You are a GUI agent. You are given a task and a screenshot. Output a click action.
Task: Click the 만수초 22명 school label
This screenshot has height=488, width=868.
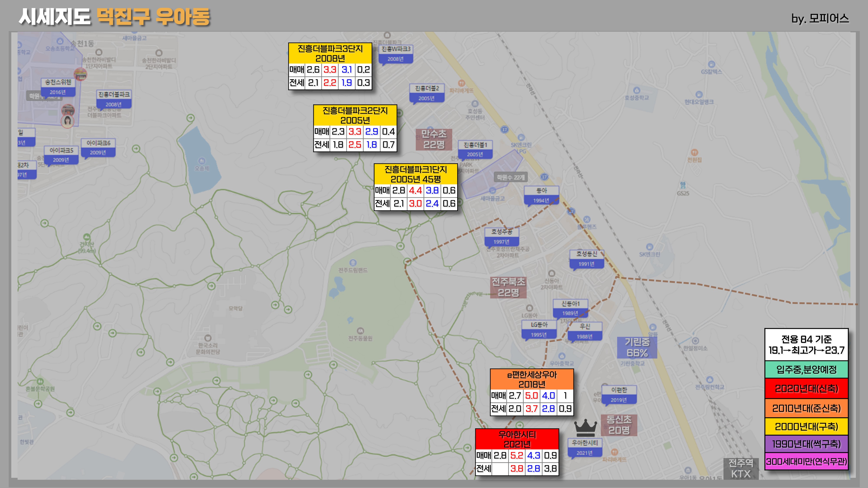(x=434, y=139)
